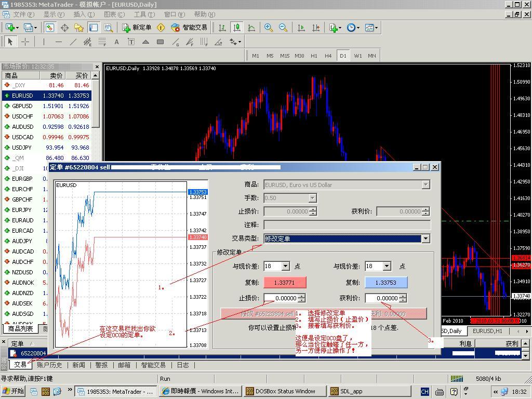
Task: Open the new chart icon's dropdown arrow
Action: point(17,28)
